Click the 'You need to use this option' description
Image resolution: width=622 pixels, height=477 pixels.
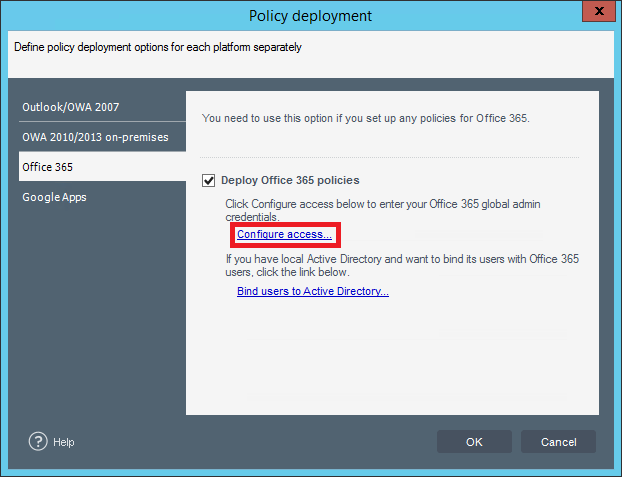coord(365,118)
